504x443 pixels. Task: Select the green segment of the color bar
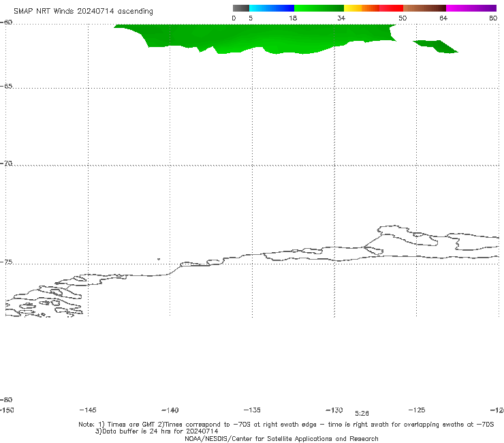[319, 8]
